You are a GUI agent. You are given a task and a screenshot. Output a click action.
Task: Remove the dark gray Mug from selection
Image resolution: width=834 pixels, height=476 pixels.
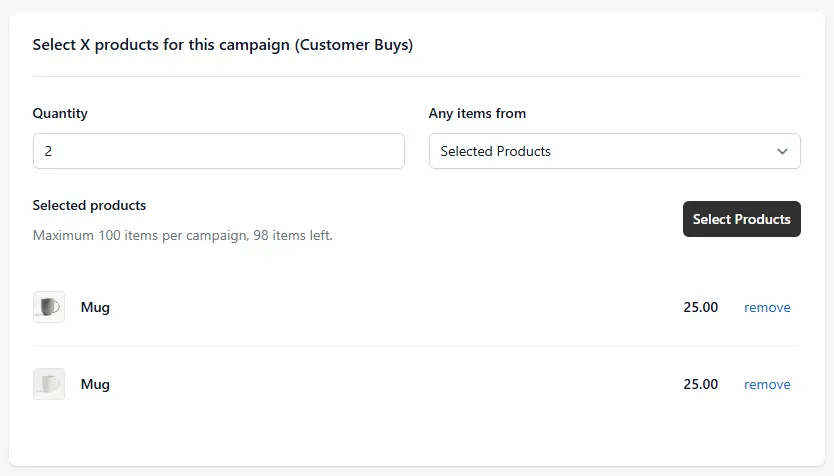click(x=767, y=307)
